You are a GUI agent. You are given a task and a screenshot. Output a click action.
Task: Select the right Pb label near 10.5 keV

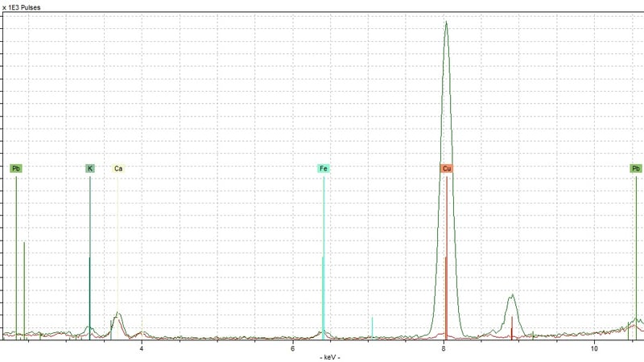tap(636, 169)
